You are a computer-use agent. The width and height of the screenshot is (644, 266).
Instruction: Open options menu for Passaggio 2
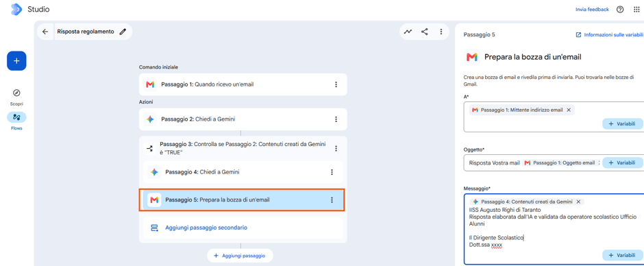(x=336, y=119)
